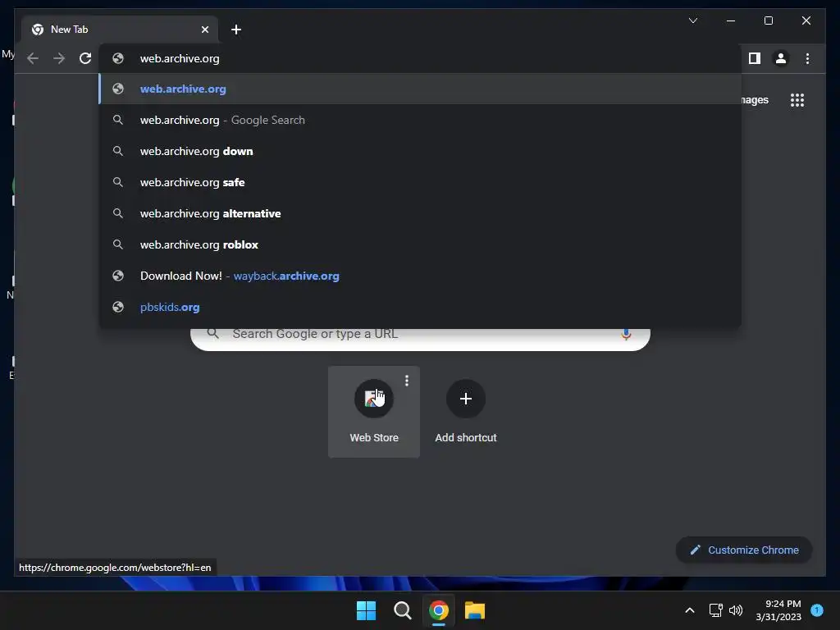
Task: Open the Google apps grid icon
Action: click(797, 100)
